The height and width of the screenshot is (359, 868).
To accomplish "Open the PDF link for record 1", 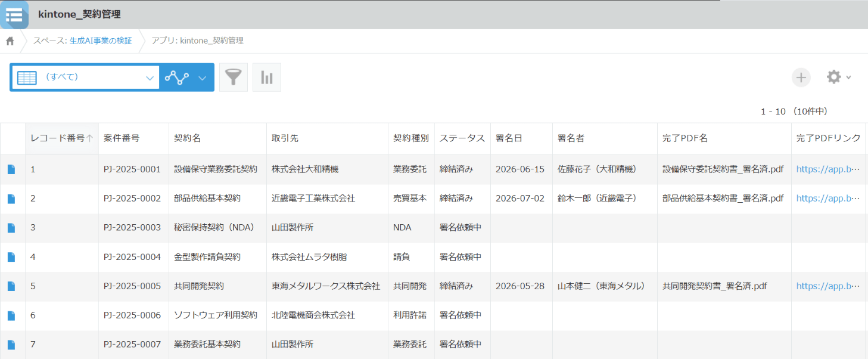I will (x=827, y=169).
